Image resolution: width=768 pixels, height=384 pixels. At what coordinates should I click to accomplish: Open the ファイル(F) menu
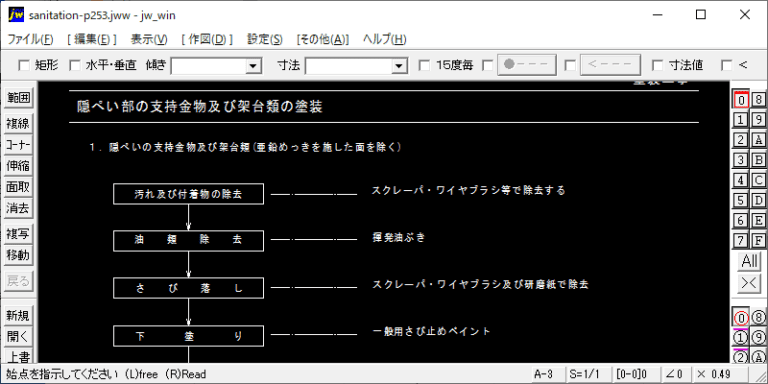pos(30,40)
